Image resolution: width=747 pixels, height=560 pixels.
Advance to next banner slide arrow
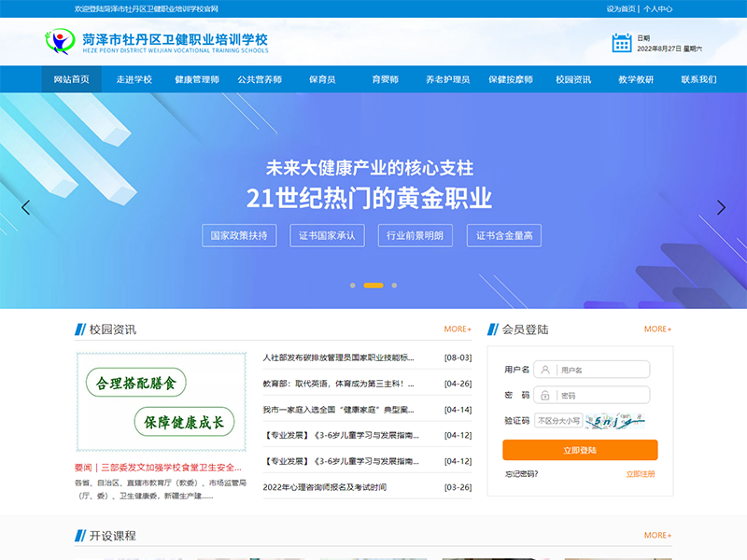(721, 207)
